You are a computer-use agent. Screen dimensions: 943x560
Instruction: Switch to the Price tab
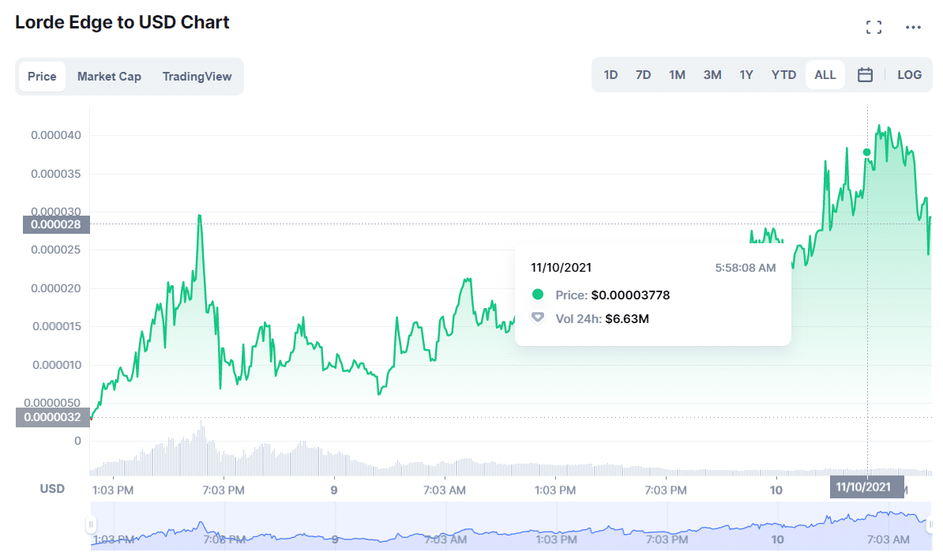(x=42, y=77)
